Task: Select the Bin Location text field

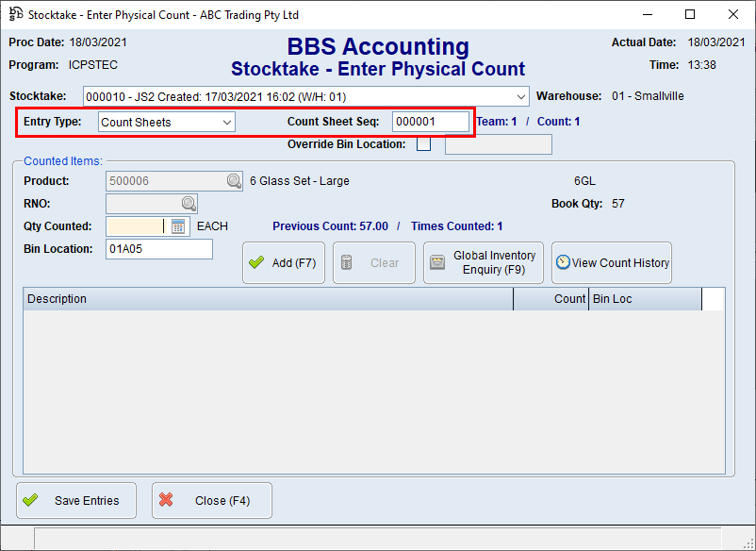Action: point(158,247)
